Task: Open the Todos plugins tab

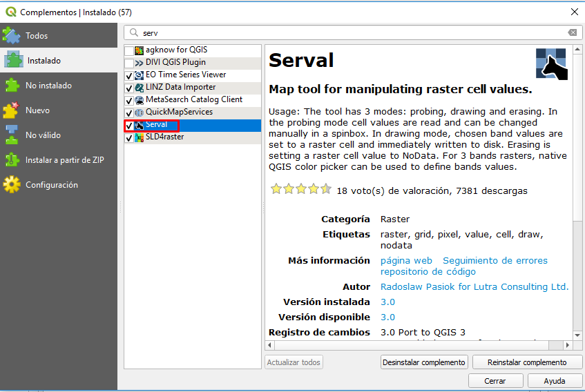Action: tap(37, 36)
